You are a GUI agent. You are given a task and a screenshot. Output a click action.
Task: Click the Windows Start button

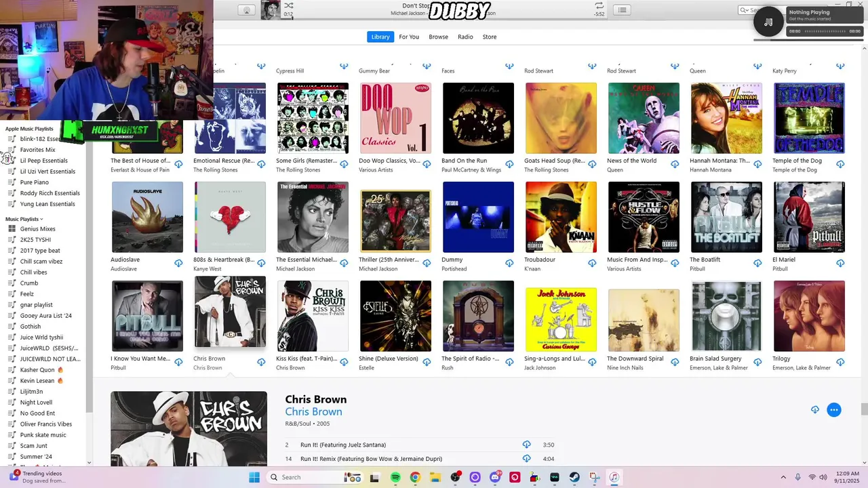(254, 477)
